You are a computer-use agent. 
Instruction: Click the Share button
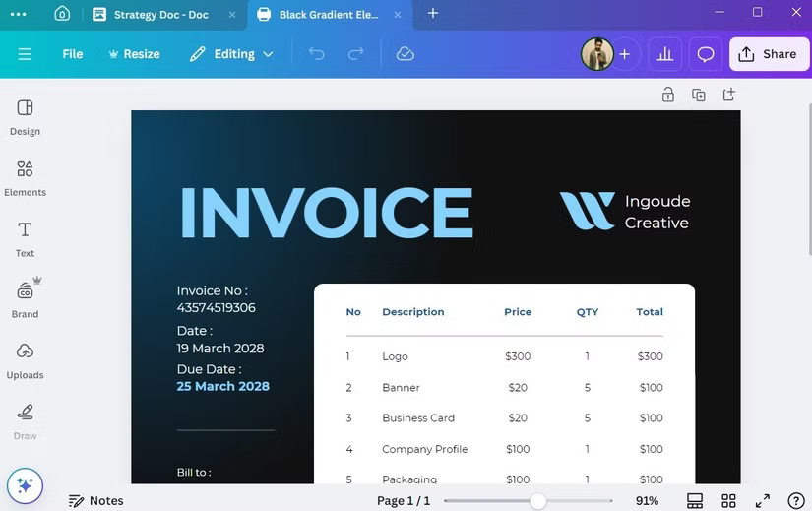point(769,54)
